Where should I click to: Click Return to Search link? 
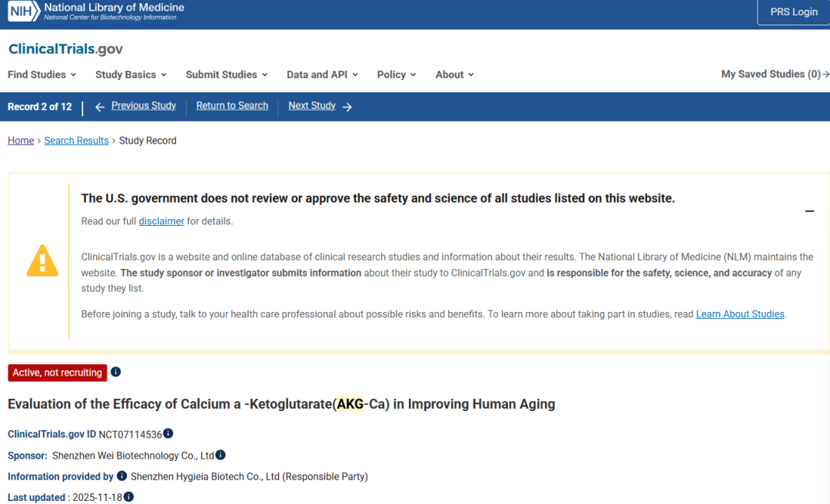[x=232, y=106]
